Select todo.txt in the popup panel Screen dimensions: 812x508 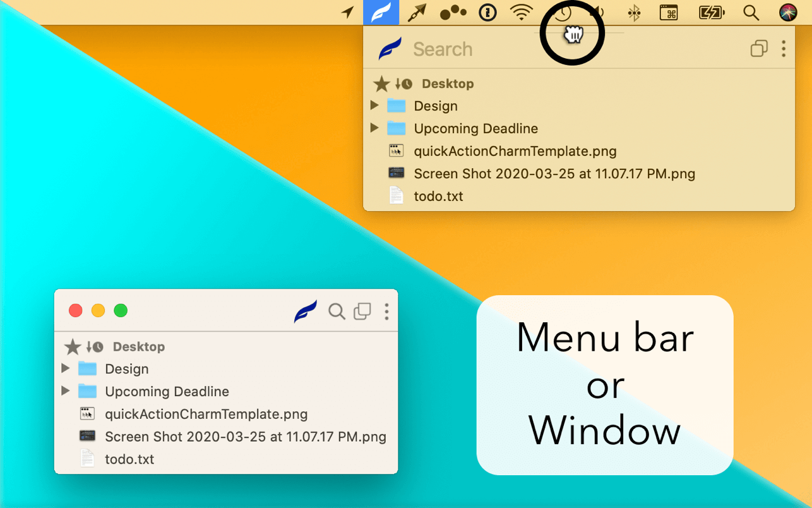pyautogui.click(x=438, y=197)
